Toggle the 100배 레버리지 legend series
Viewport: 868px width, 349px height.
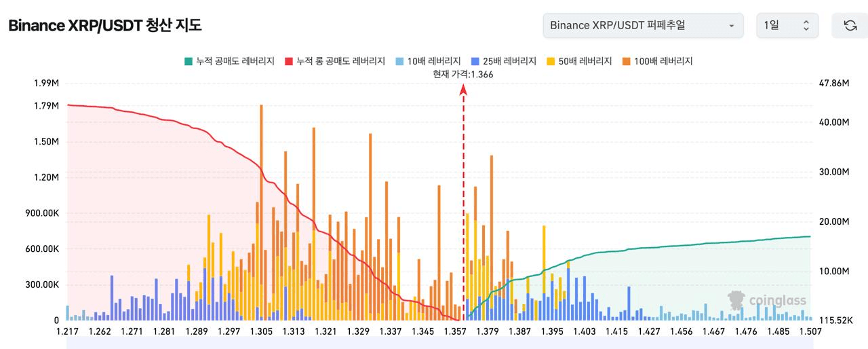tap(656, 61)
